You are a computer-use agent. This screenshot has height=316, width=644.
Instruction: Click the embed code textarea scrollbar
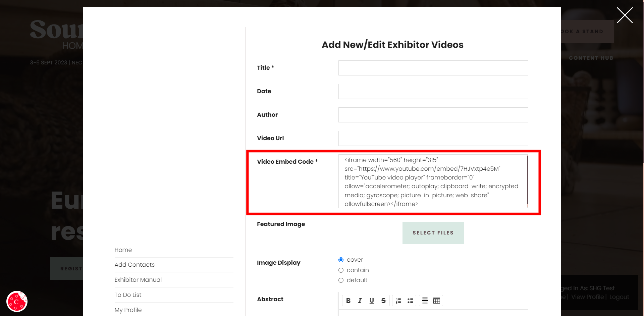click(527, 181)
